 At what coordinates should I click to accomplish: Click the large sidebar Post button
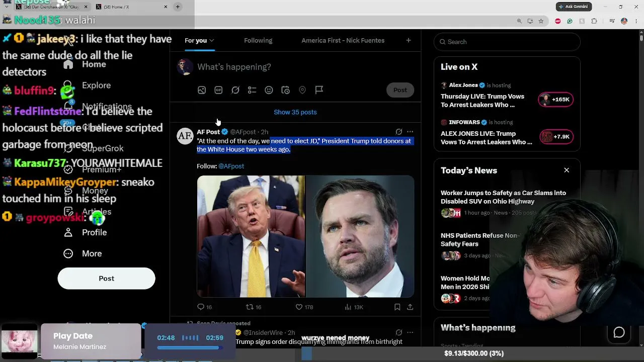tap(106, 279)
